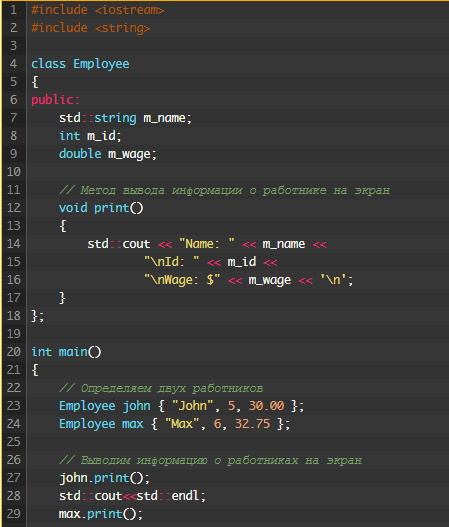The image size is (449, 527).
Task: Click the 'public:' access specifier
Action: 55,100
